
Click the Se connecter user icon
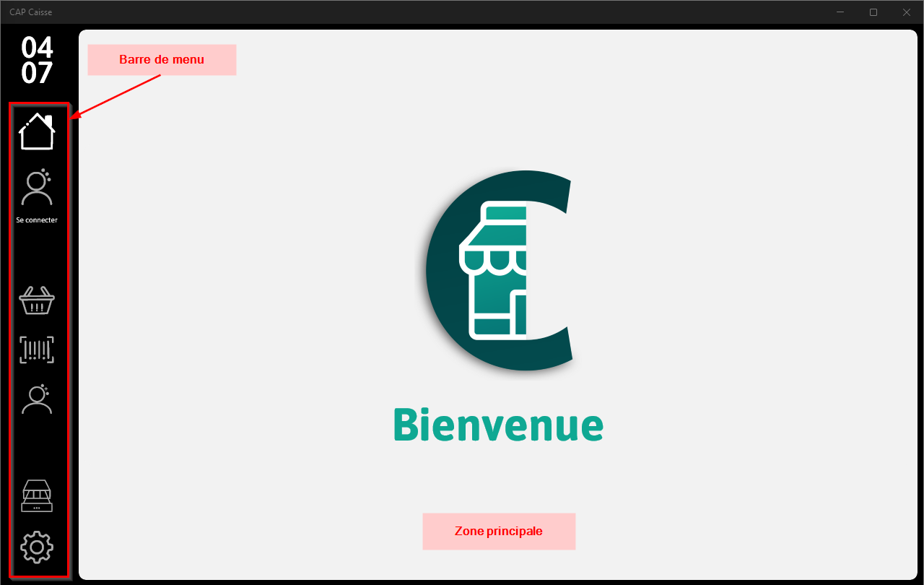pyautogui.click(x=37, y=188)
